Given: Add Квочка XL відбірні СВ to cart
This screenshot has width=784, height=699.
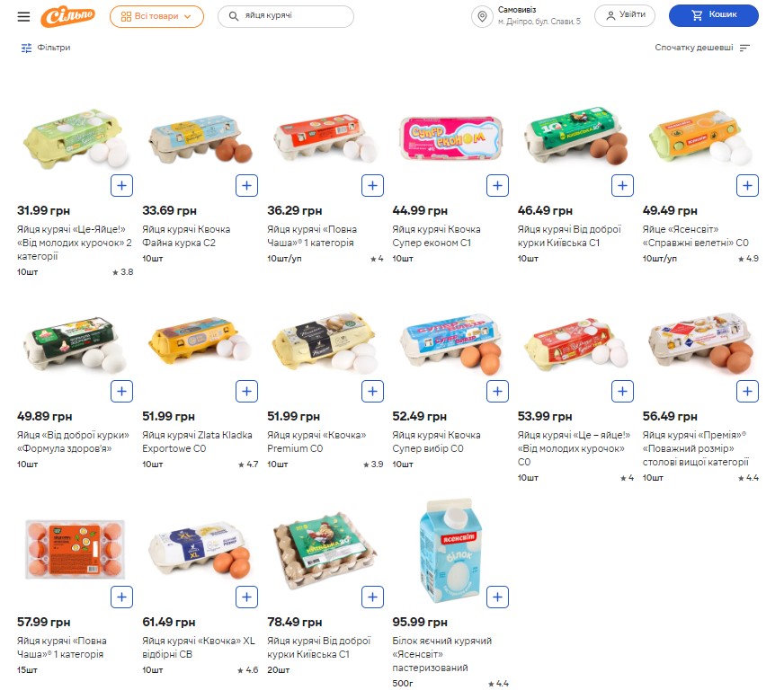Looking at the screenshot, I should point(246,597).
